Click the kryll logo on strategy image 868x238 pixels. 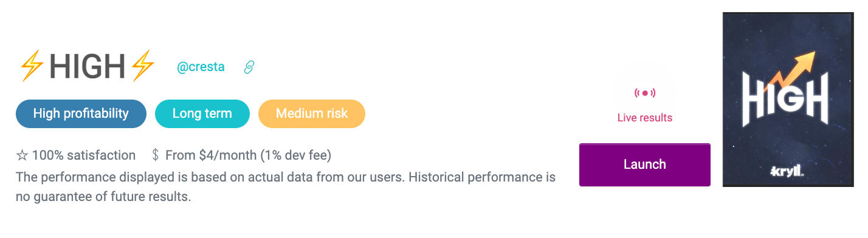click(787, 172)
